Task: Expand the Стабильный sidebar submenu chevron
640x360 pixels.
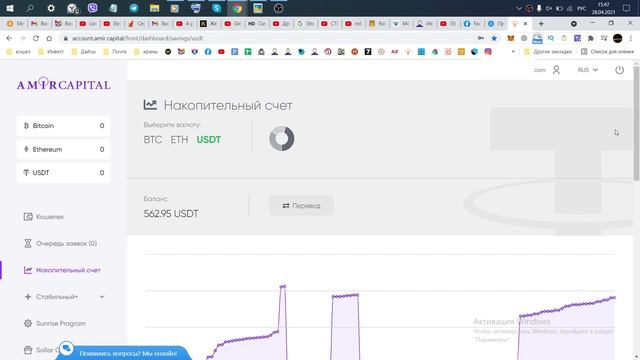Action: click(102, 297)
